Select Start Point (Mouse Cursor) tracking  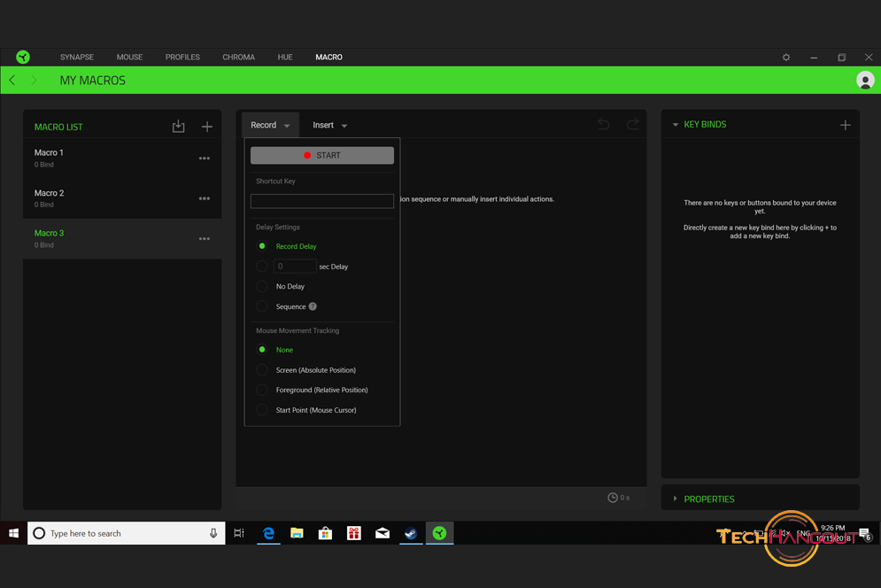point(262,410)
